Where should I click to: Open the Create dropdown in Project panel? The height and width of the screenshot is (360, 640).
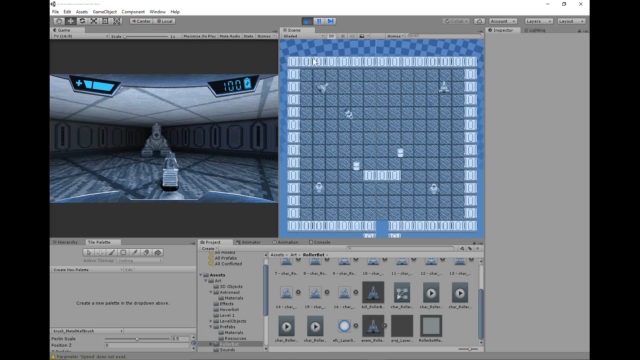pyautogui.click(x=209, y=248)
